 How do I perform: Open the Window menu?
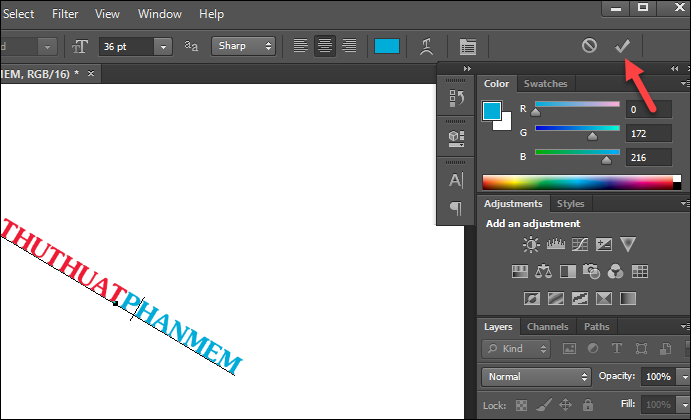click(160, 14)
